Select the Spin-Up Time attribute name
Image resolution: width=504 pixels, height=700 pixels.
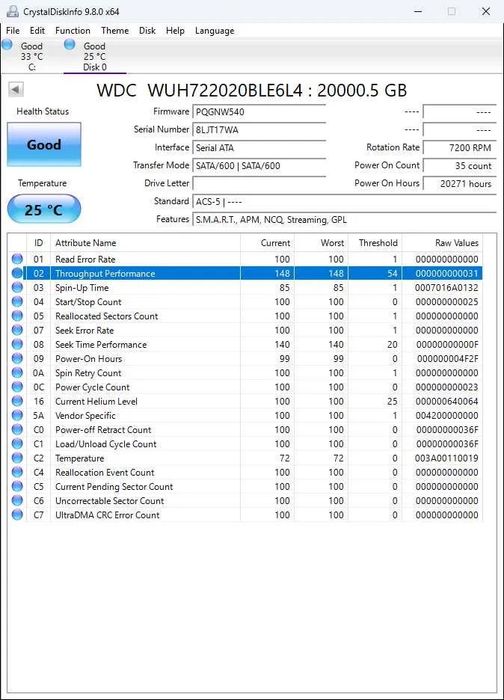tap(82, 288)
